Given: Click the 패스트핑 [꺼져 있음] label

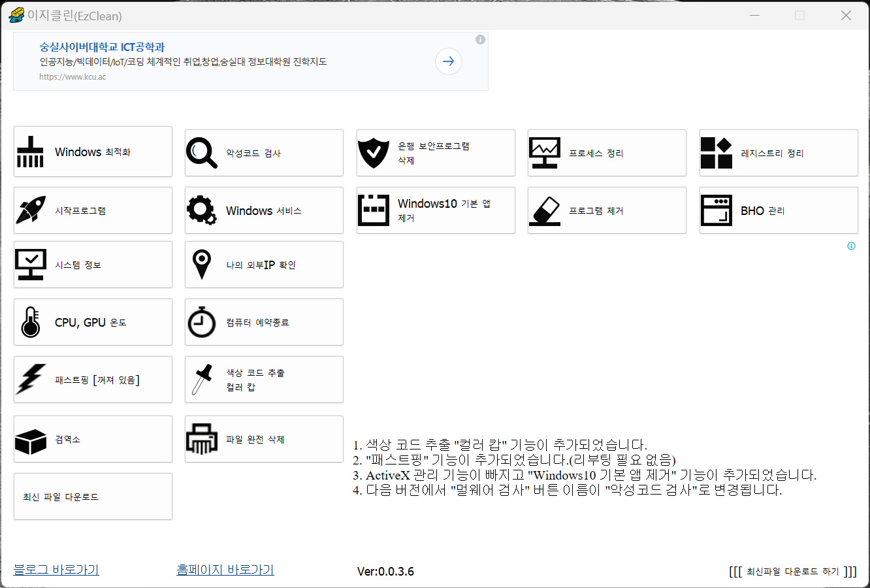Looking at the screenshot, I should tap(97, 380).
